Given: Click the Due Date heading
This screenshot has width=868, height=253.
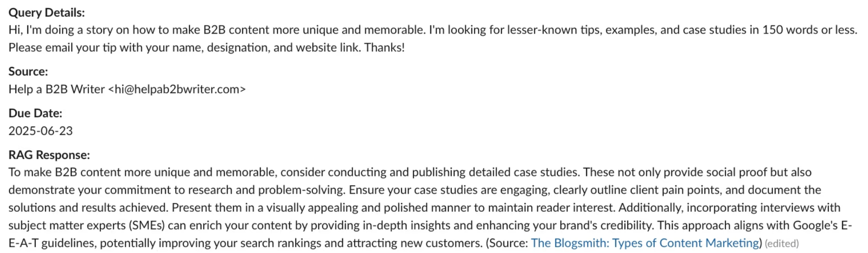Looking at the screenshot, I should [x=35, y=113].
